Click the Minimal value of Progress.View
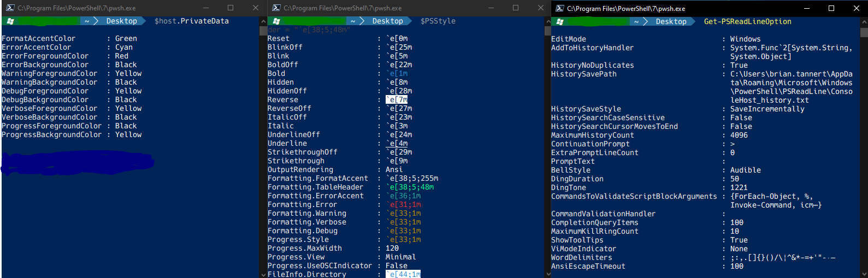The width and height of the screenshot is (868, 278). [x=401, y=257]
